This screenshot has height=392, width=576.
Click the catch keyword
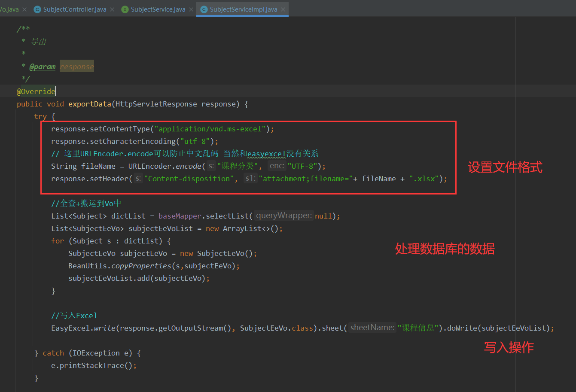pyautogui.click(x=53, y=353)
